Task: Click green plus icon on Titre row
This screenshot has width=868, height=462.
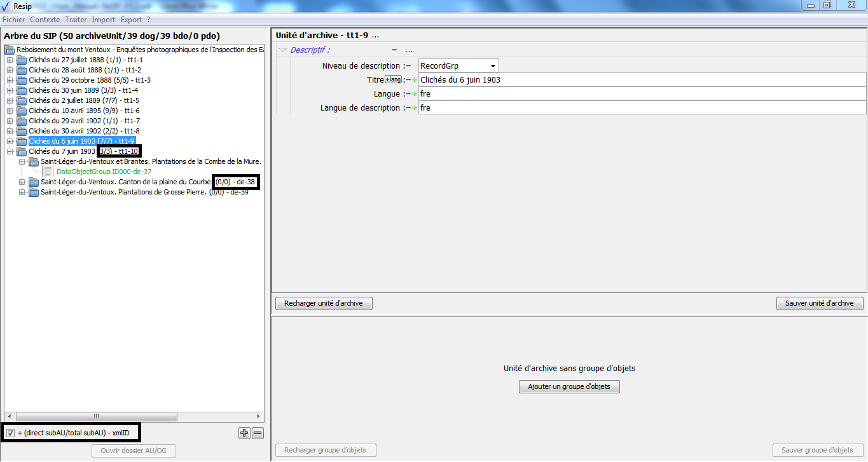Action: point(415,80)
